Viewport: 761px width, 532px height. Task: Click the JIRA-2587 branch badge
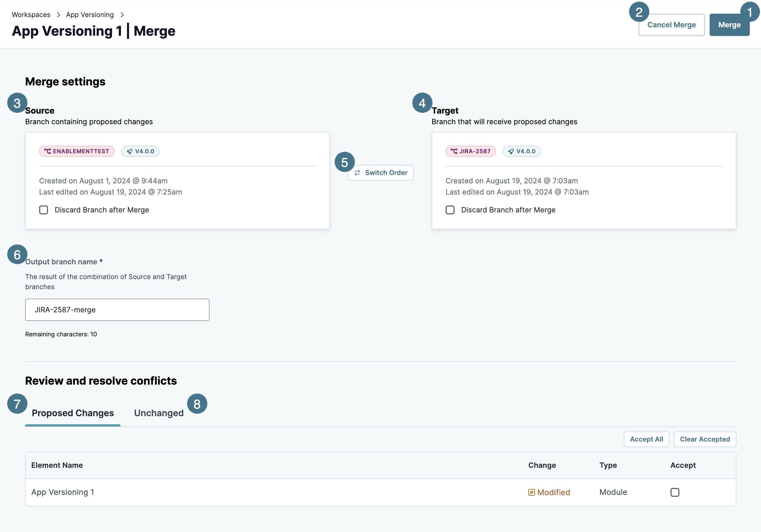[470, 151]
